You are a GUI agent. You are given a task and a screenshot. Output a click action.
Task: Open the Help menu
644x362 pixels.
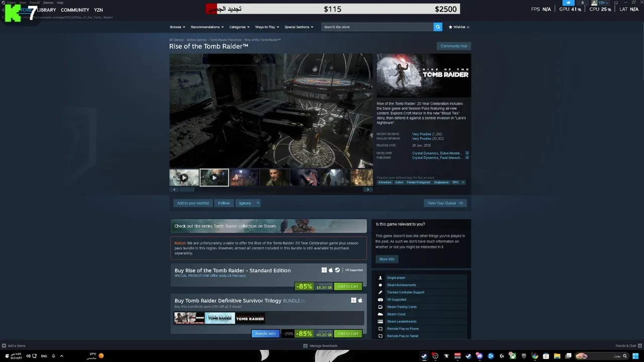tap(60, 3)
